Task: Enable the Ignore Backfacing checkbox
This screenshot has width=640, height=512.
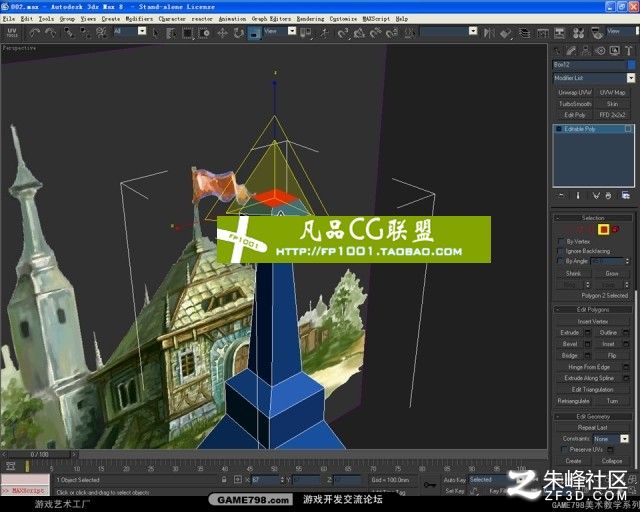Action: point(560,251)
